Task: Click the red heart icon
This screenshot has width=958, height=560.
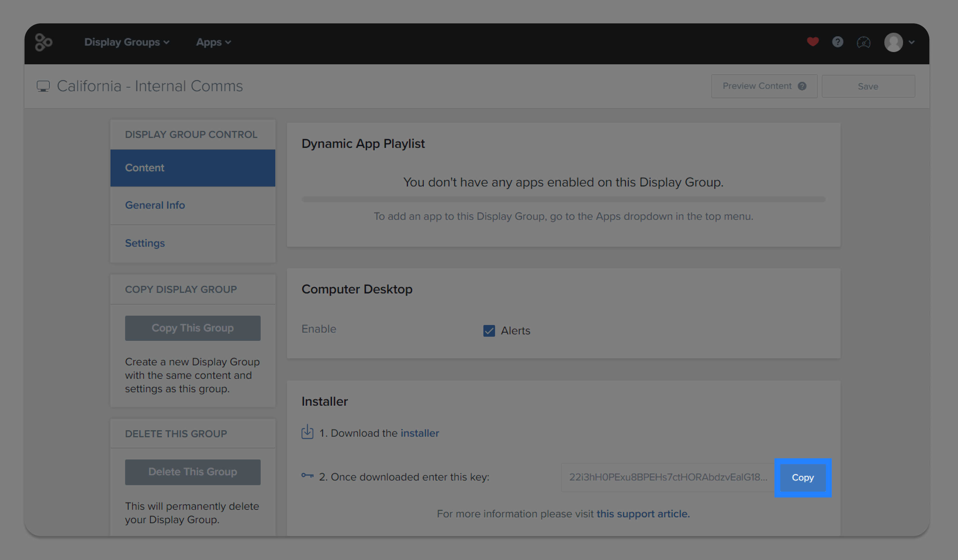Action: click(812, 42)
